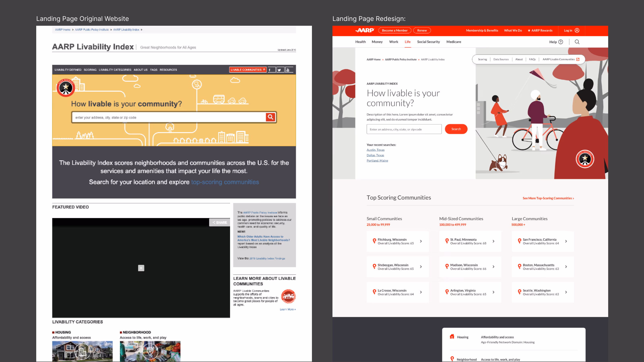Screen dimensions: 644x362
Task: Open AARP Livable Communities external link icon
Action: [578, 60]
